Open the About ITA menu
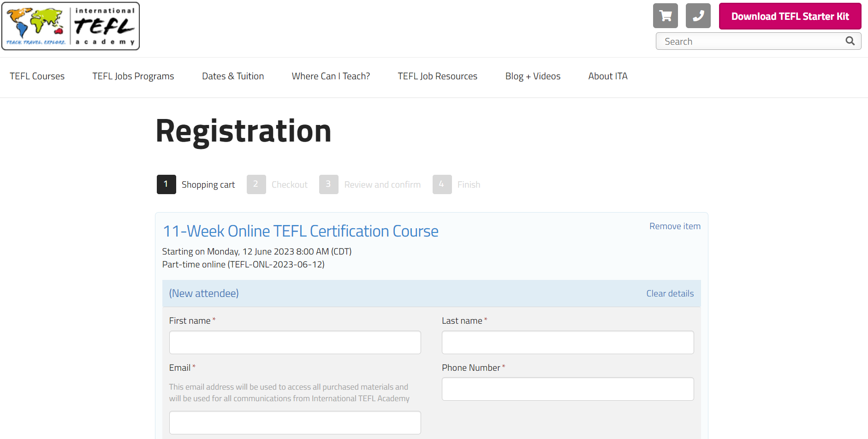Image resolution: width=868 pixels, height=439 pixels. pyautogui.click(x=607, y=76)
